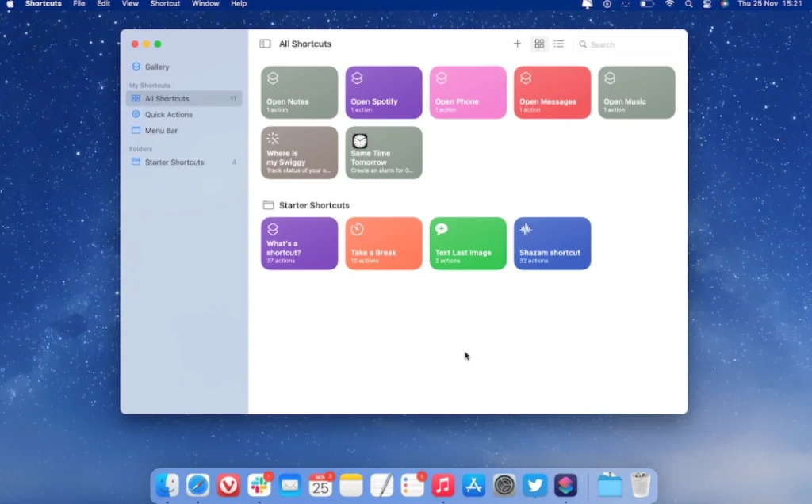This screenshot has width=812, height=504.
Task: Open Reminders from the Dock
Action: click(x=412, y=485)
